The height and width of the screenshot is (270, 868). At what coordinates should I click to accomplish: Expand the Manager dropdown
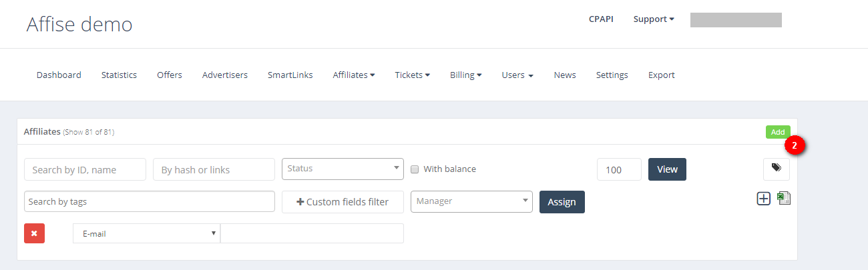[471, 201]
